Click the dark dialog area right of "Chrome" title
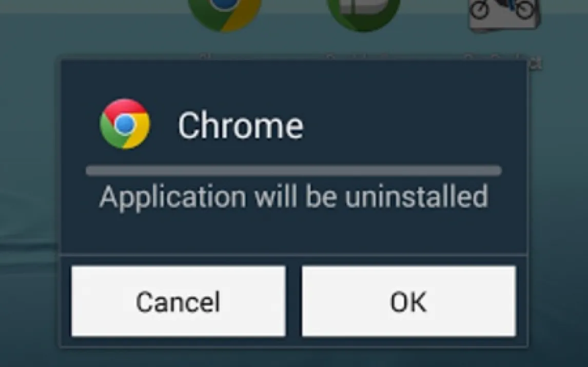The height and width of the screenshot is (367, 588). 413,126
